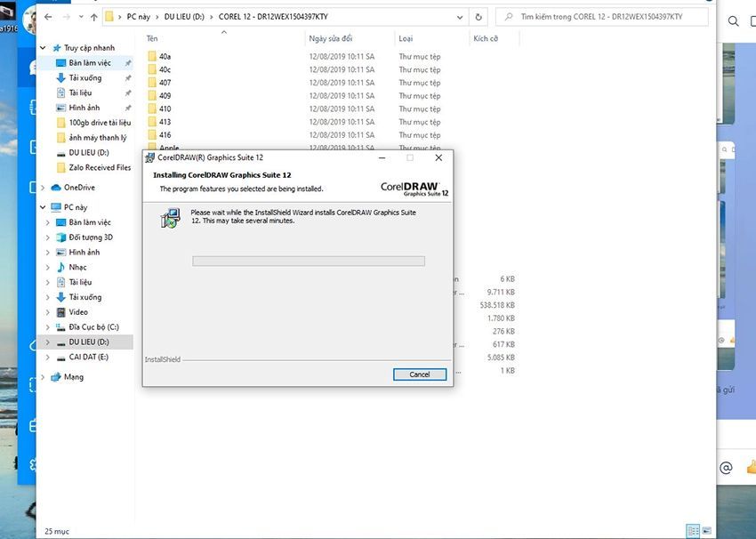Open the CAI DAT (E:) drive

pos(88,357)
